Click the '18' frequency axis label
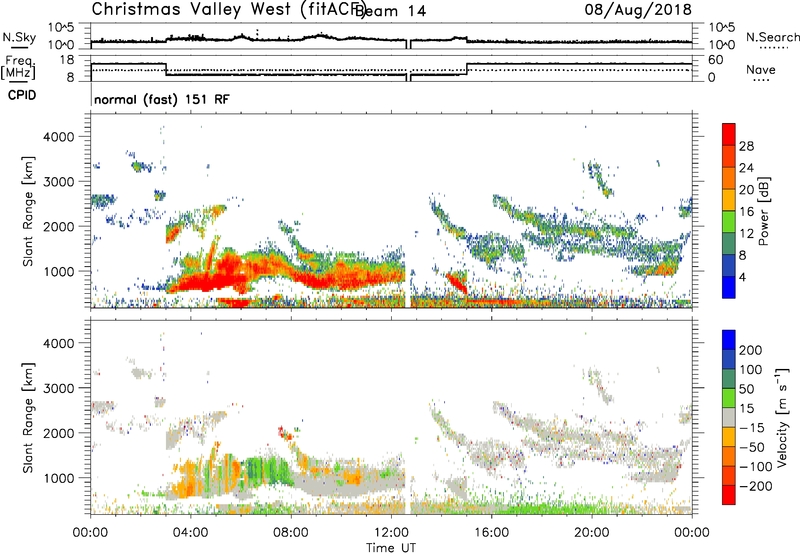Viewport: 800px width, 554px height. (67, 60)
